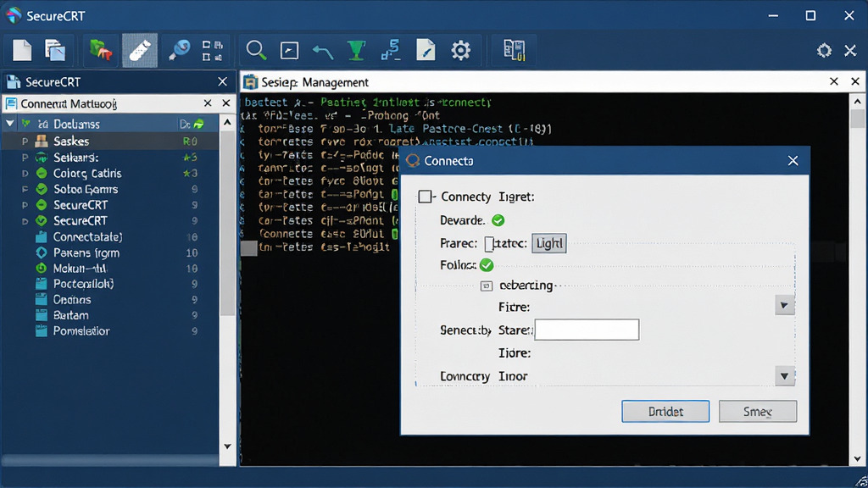Viewport: 868px width, 488px height.
Task: Collapse the Doclamss tree root
Action: tap(10, 124)
